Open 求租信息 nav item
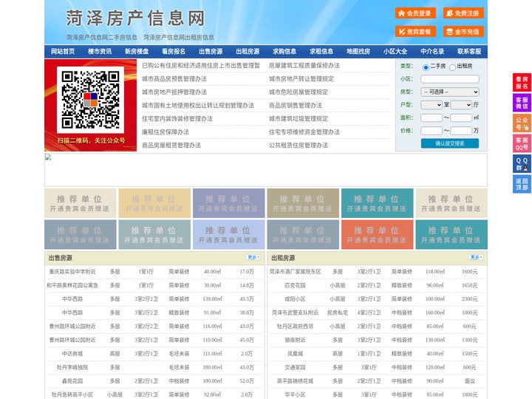This screenshot has height=399, width=532. coord(321,52)
